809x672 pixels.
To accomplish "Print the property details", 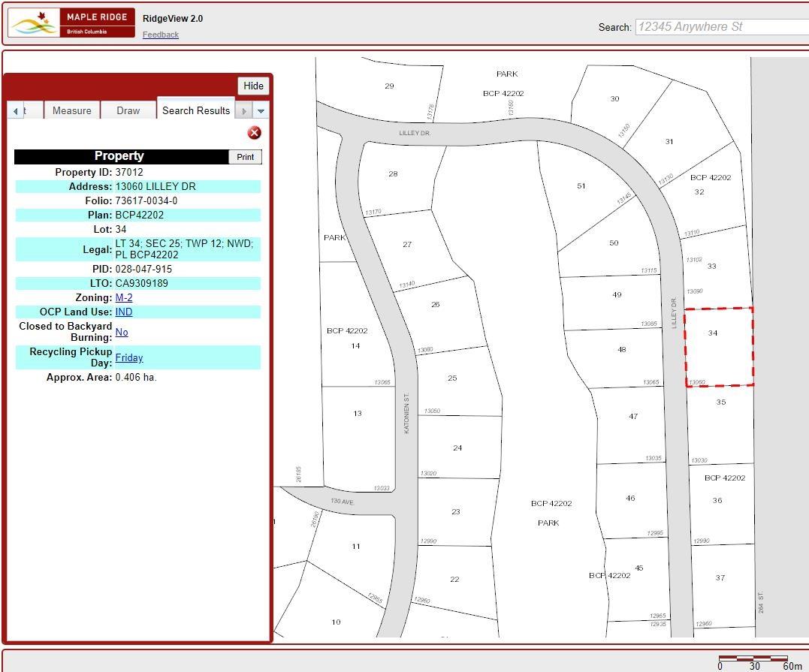I will 245,157.
